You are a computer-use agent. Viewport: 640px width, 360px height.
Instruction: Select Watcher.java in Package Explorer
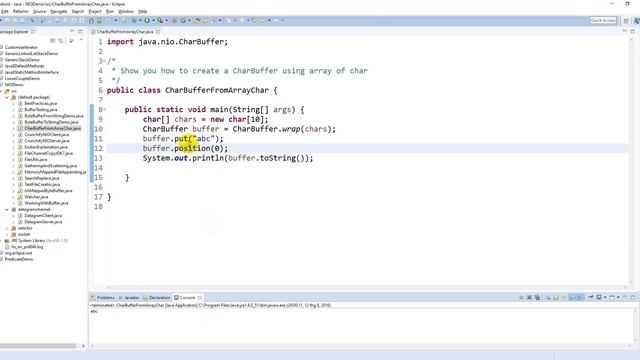pos(36,197)
